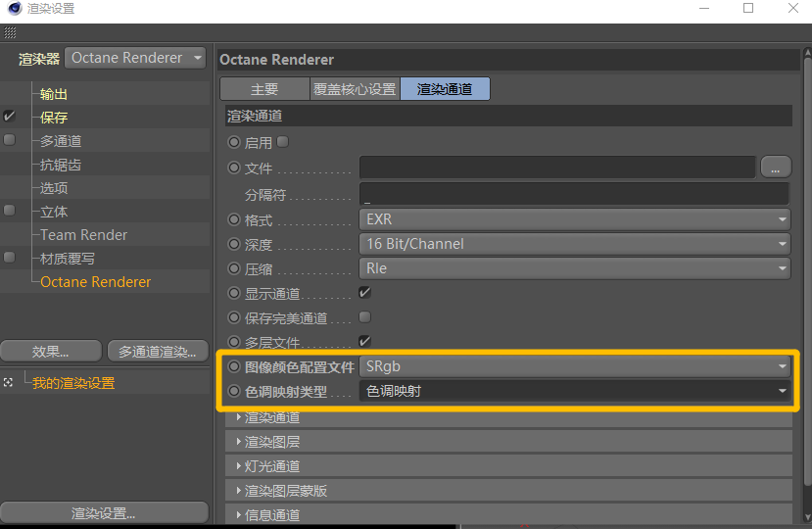The height and width of the screenshot is (529, 812).
Task: Open the 压缩 Rle dropdown
Action: pyautogui.click(x=575, y=268)
